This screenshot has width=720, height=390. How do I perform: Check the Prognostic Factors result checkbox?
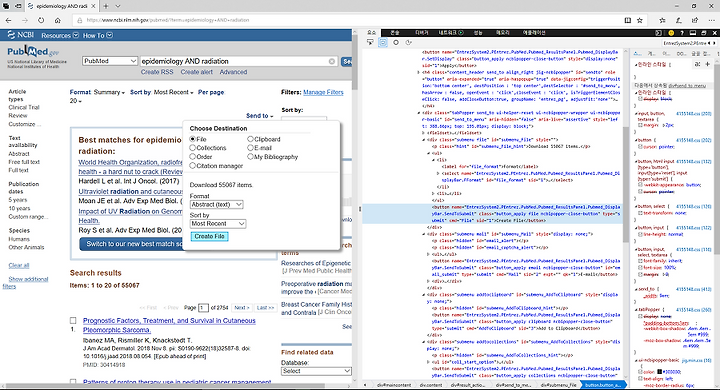point(73,320)
